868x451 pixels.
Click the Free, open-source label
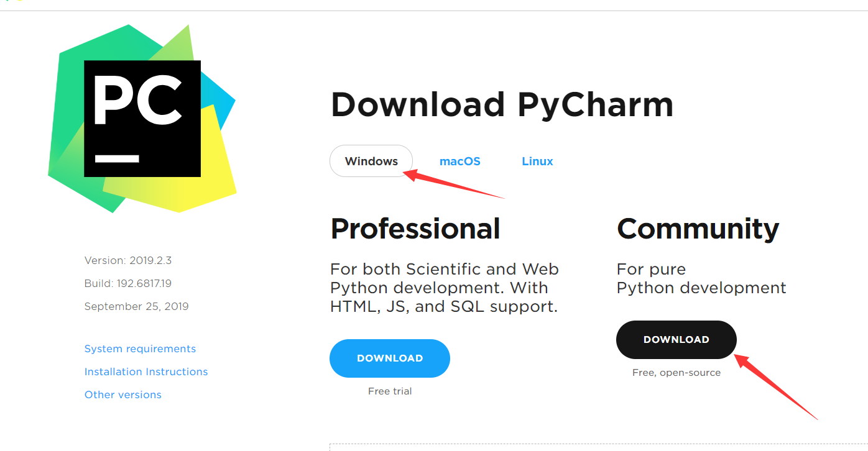(x=676, y=372)
